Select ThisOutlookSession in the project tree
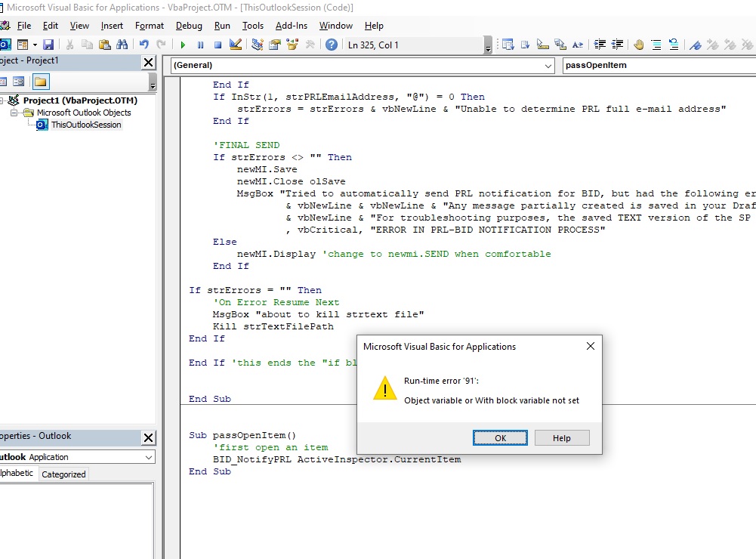This screenshot has width=756, height=559. 85,125
